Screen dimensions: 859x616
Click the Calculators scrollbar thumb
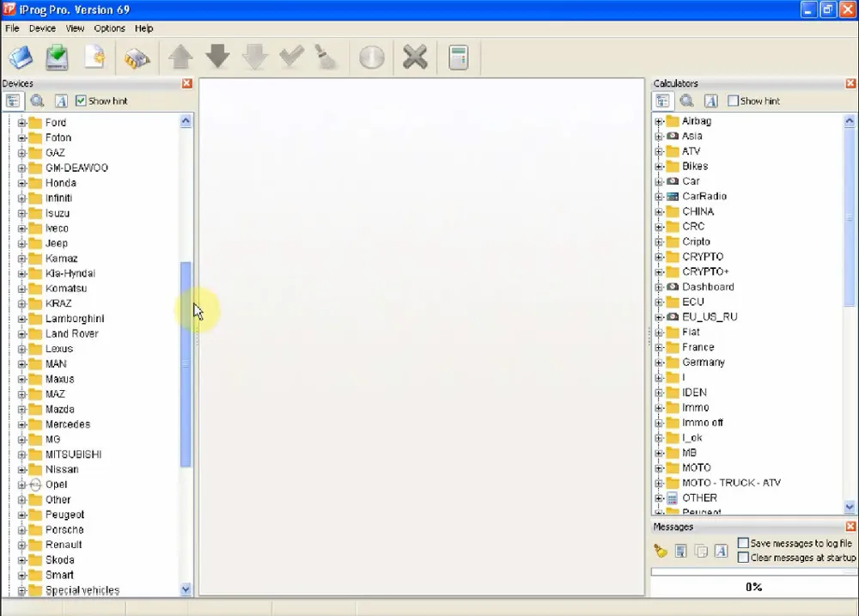click(850, 217)
